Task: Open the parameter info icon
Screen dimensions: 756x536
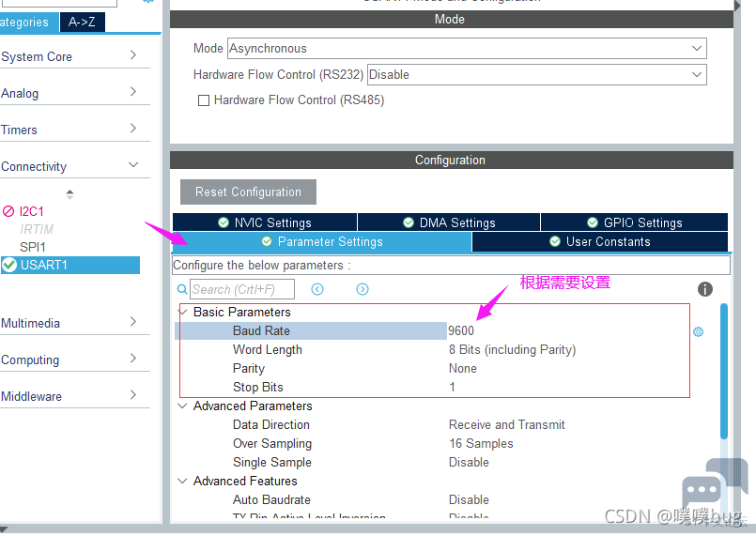Action: coord(705,289)
